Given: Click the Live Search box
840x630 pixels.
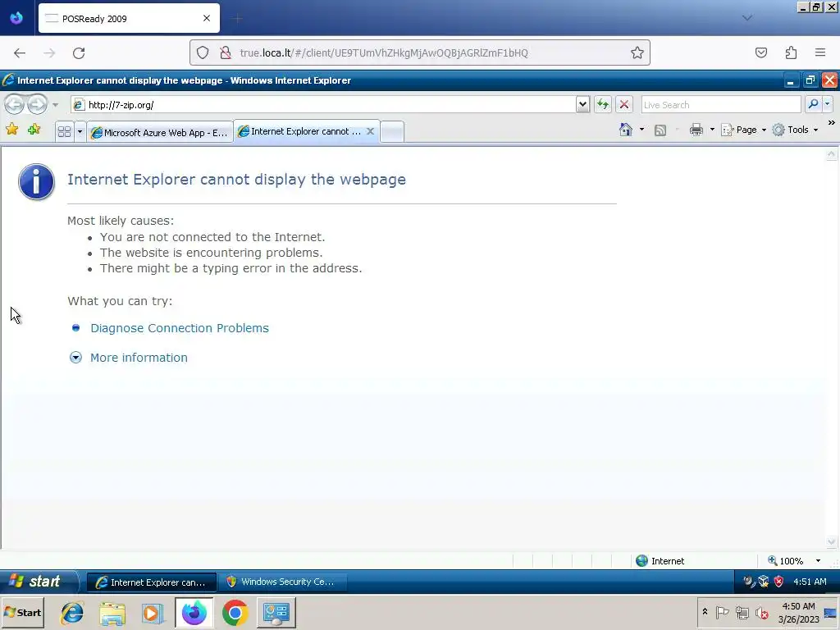Looking at the screenshot, I should coord(720,104).
